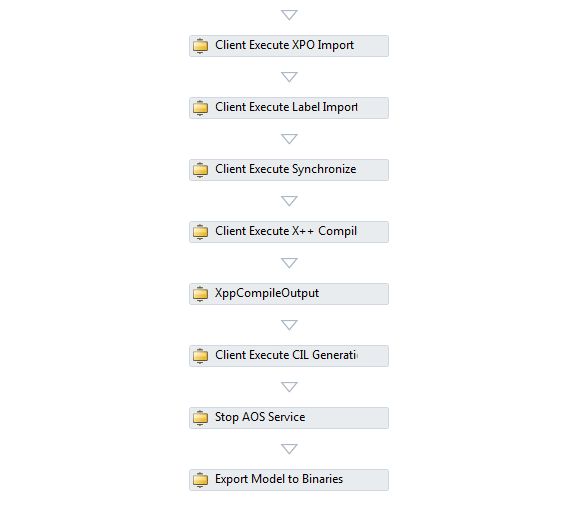574x506 pixels.
Task: Click the Client Execute CIL Generation sequence icon
Action: click(x=200, y=356)
